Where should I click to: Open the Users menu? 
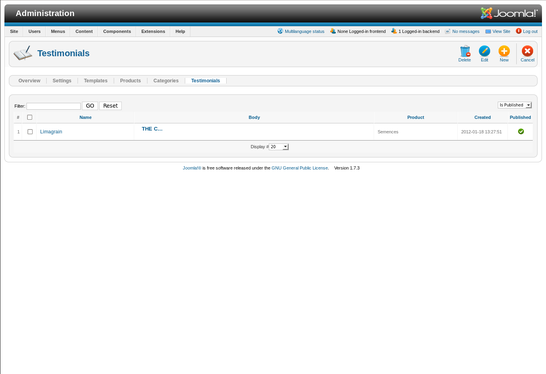pos(34,31)
